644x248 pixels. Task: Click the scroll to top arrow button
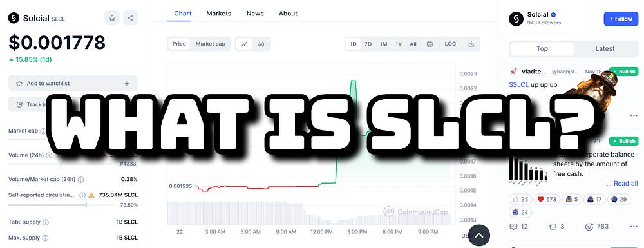pos(479,236)
